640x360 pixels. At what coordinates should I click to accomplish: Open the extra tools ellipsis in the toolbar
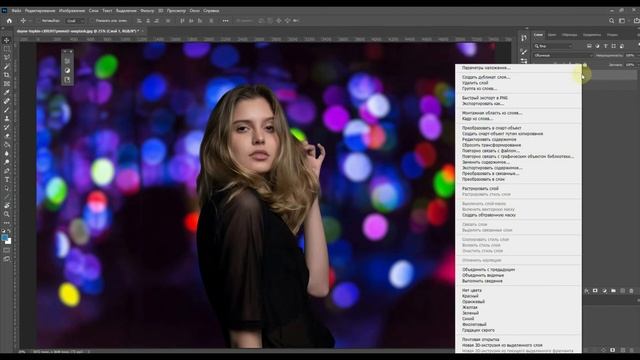tap(7, 223)
